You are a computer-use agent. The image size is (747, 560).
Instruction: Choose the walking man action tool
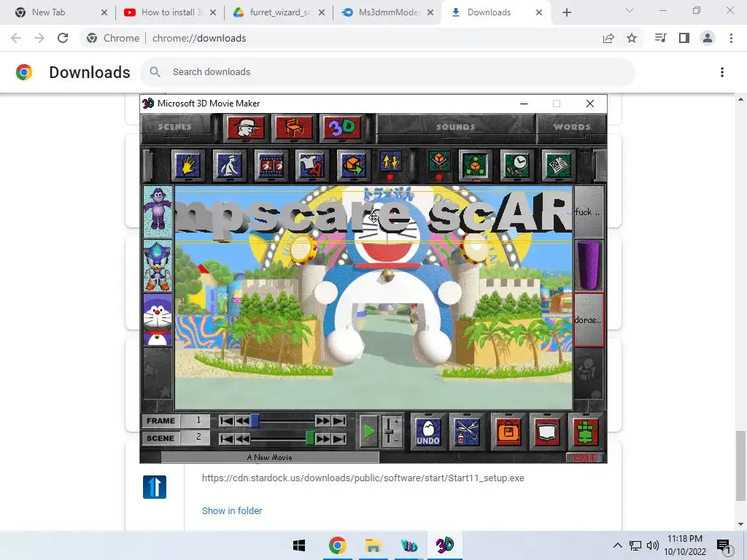coord(230,166)
